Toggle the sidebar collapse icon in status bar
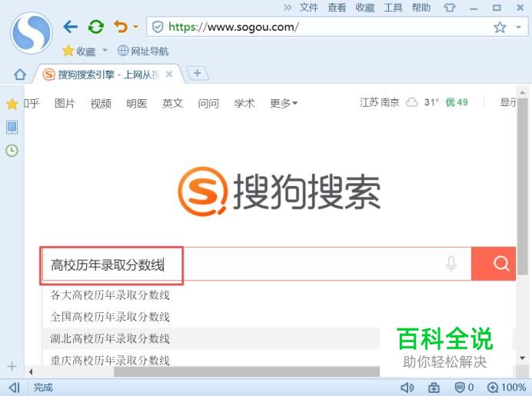This screenshot has width=532, height=396. click(15, 388)
